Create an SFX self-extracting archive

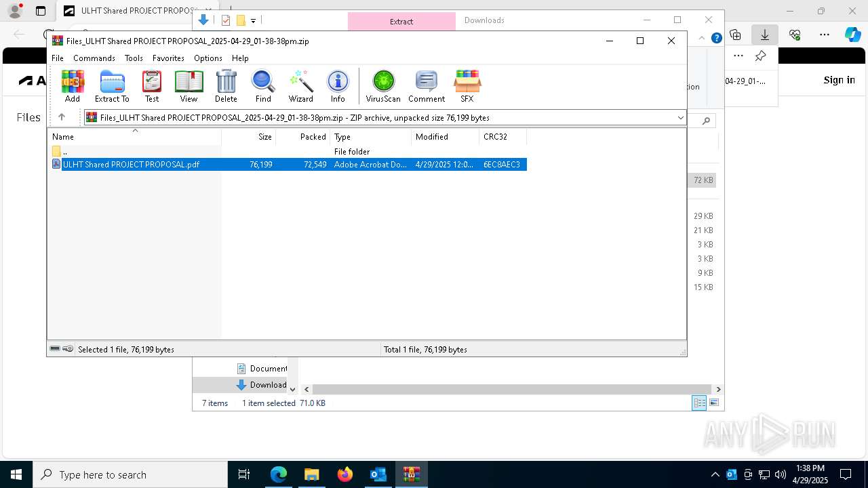coord(467,86)
